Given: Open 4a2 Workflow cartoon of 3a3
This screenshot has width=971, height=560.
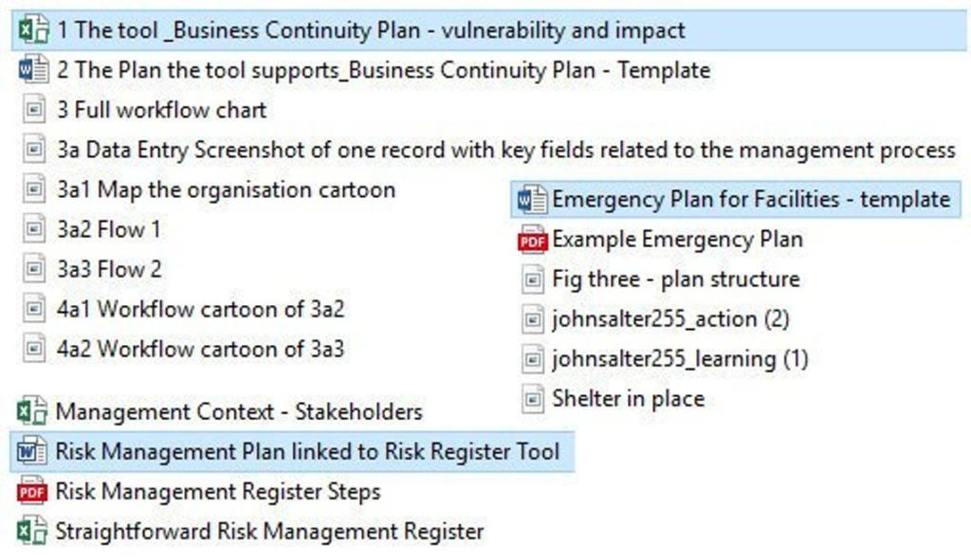Looking at the screenshot, I should (200, 349).
